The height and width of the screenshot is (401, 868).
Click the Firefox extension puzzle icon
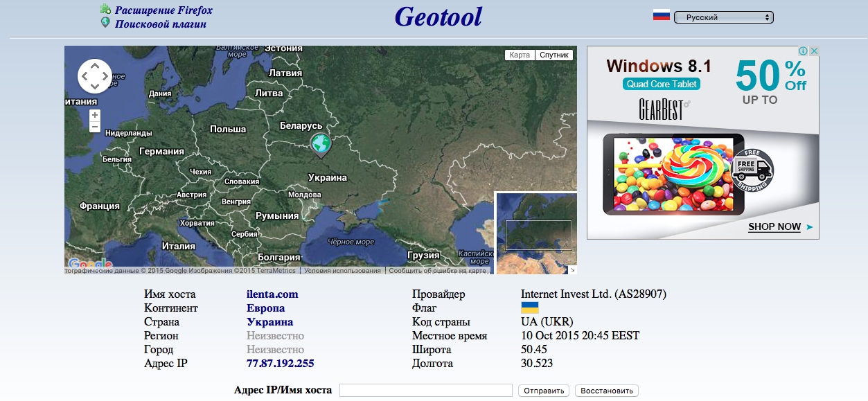[x=105, y=10]
